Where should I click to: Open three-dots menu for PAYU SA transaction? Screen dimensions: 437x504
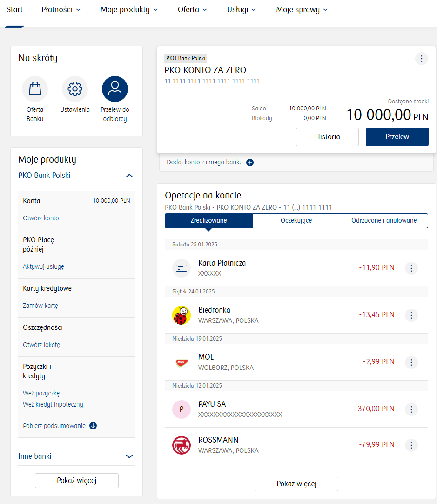coord(411,409)
